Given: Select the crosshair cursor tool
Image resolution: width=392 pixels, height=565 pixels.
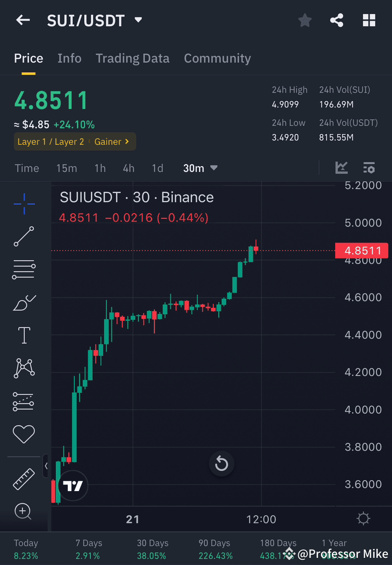Looking at the screenshot, I should [x=24, y=204].
